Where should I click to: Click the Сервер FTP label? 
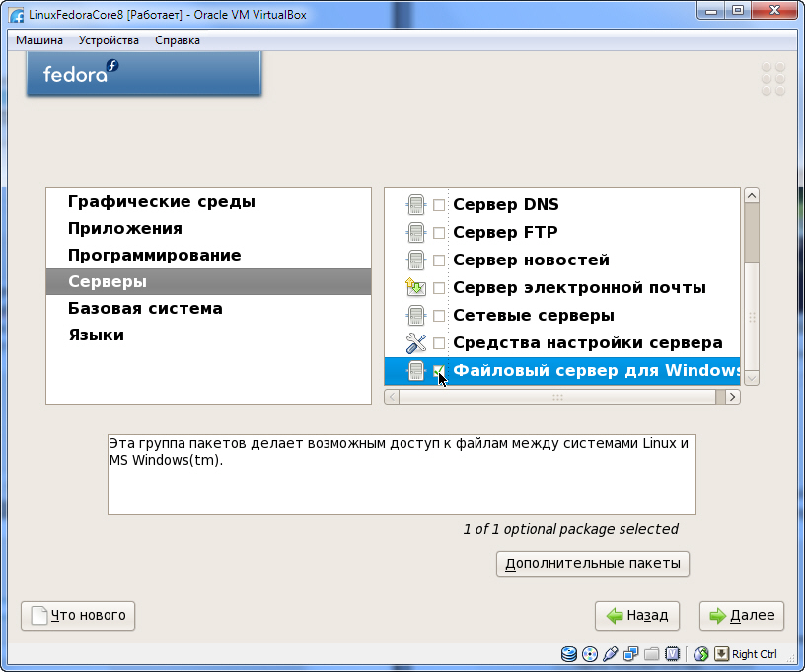pyautogui.click(x=505, y=233)
